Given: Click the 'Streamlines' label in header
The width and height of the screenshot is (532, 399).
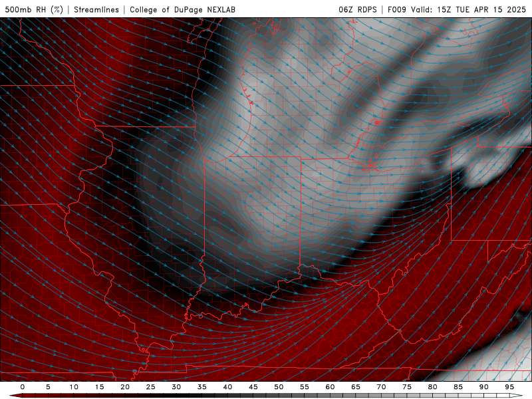Looking at the screenshot, I should pos(96,9).
